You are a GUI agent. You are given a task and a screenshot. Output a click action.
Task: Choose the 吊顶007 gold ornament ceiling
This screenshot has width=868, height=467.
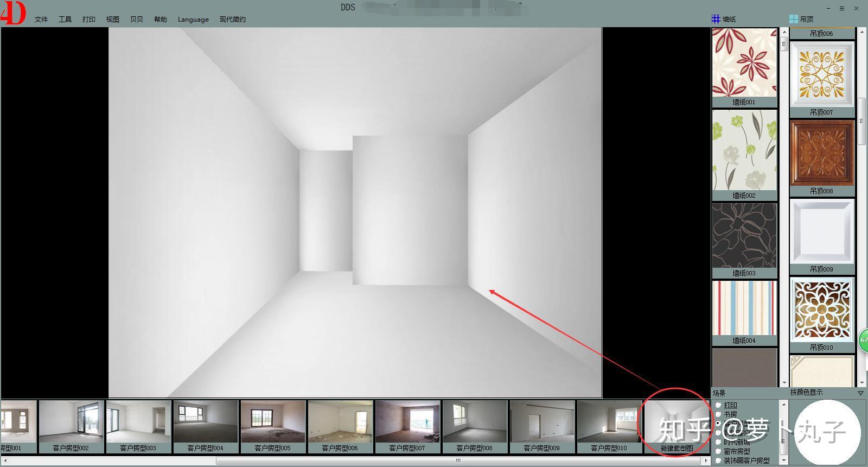(822, 74)
